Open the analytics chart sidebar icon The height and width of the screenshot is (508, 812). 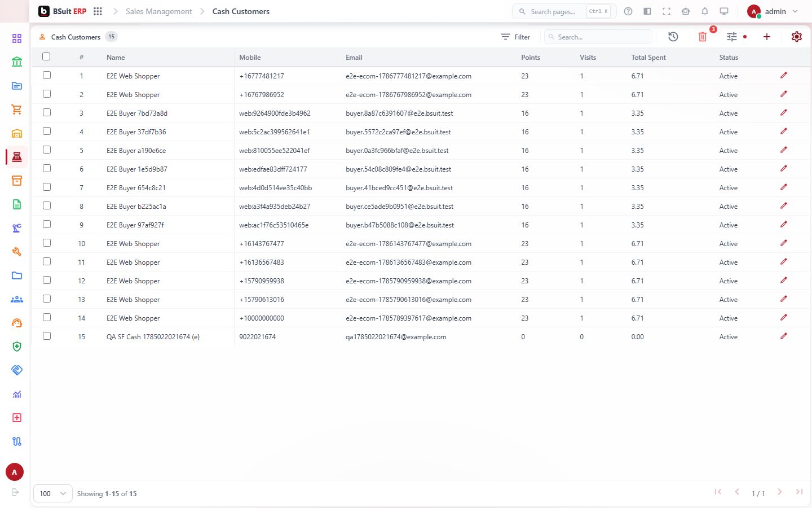pos(17,394)
